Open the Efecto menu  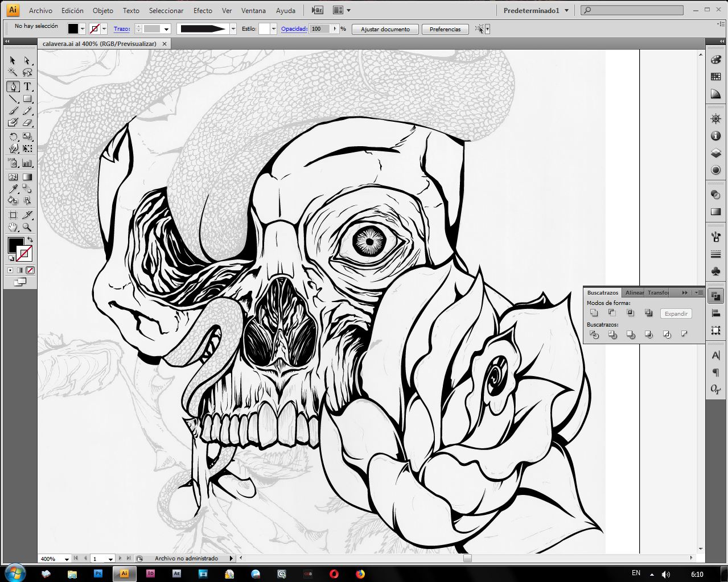203,10
